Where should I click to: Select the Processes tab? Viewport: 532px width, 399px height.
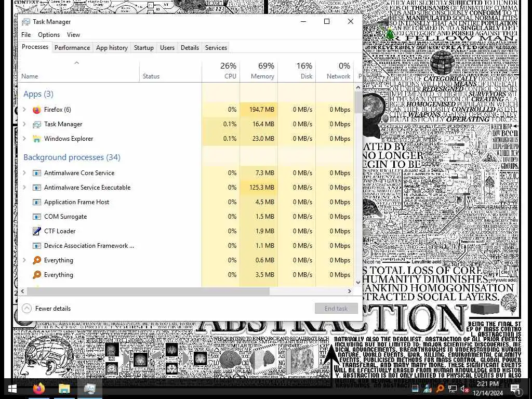[35, 47]
